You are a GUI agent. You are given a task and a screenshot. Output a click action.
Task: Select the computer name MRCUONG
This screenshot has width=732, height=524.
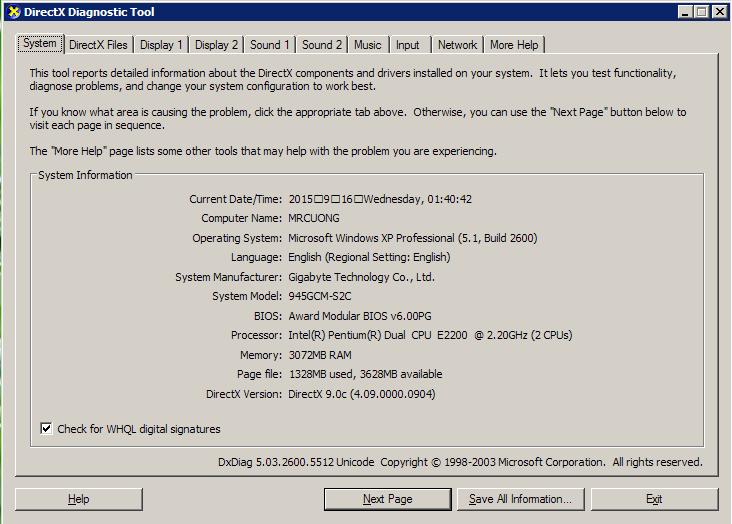pyautogui.click(x=314, y=218)
